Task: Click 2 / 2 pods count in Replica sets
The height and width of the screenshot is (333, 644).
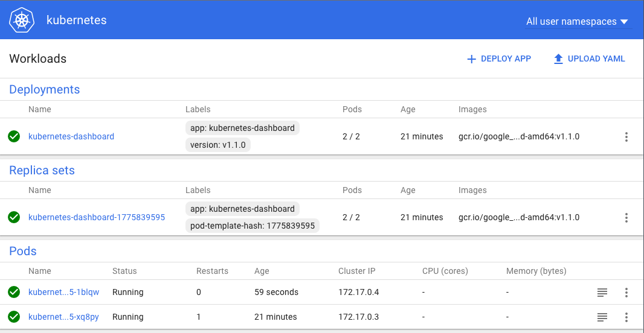Action: (351, 217)
